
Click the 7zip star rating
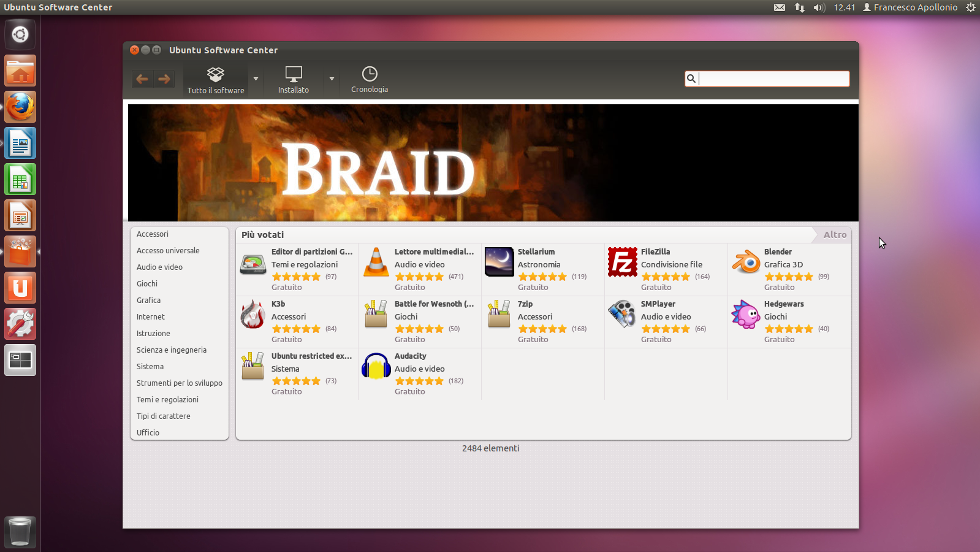[x=542, y=329]
